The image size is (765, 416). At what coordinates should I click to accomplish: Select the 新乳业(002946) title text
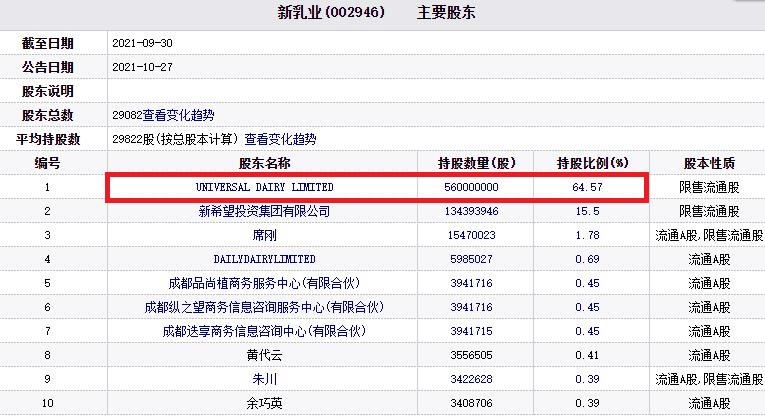pos(331,12)
